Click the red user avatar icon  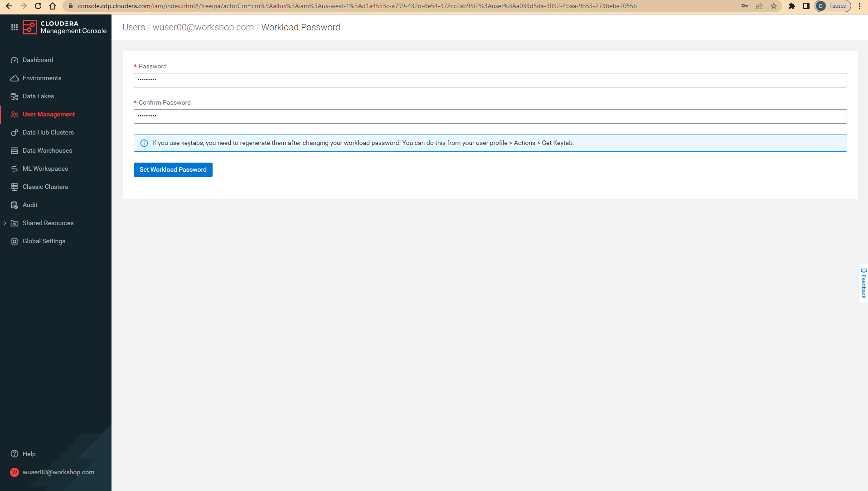pos(15,472)
